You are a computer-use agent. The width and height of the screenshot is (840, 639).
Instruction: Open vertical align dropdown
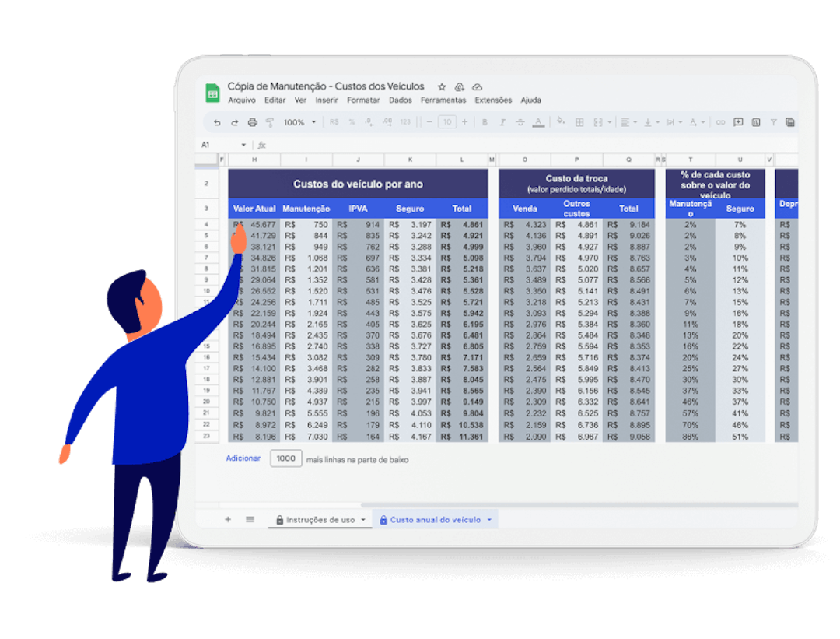point(652,122)
